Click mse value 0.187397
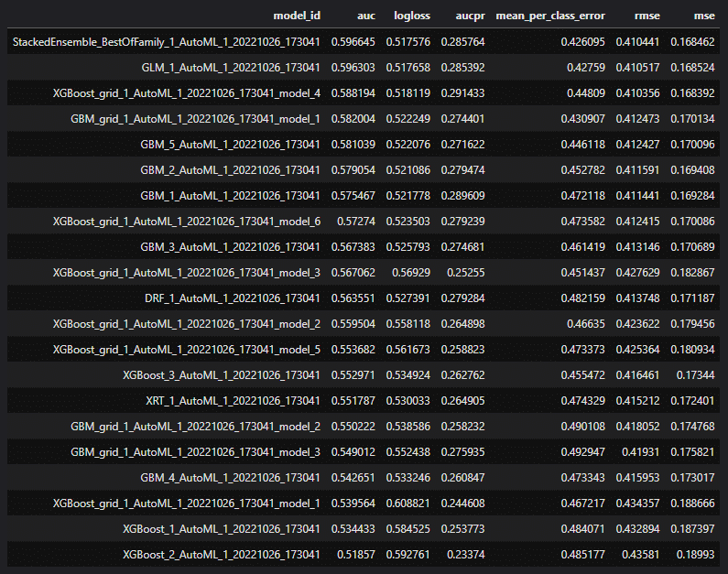The width and height of the screenshot is (728, 574). point(692,529)
